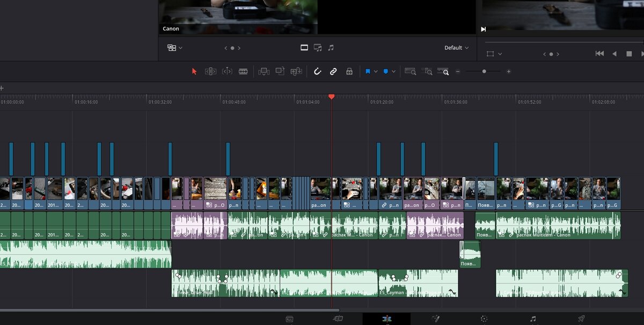644x325 pixels.
Task: Enable Dynamic Trim Mode tool
Action: (x=227, y=71)
